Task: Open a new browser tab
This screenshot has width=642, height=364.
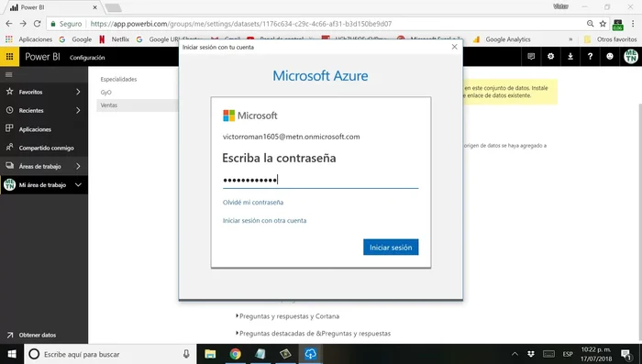Action: (114, 7)
